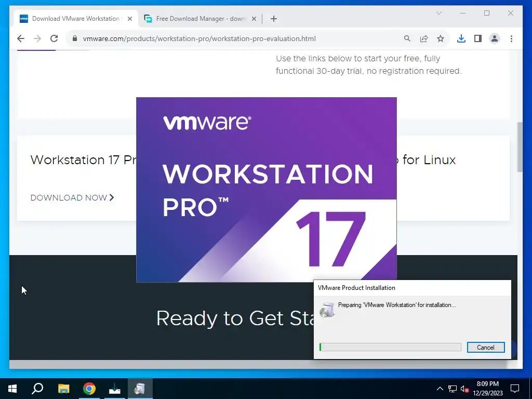Open the Chrome three-dot menu
Image resolution: width=532 pixels, height=399 pixels.
(511, 38)
